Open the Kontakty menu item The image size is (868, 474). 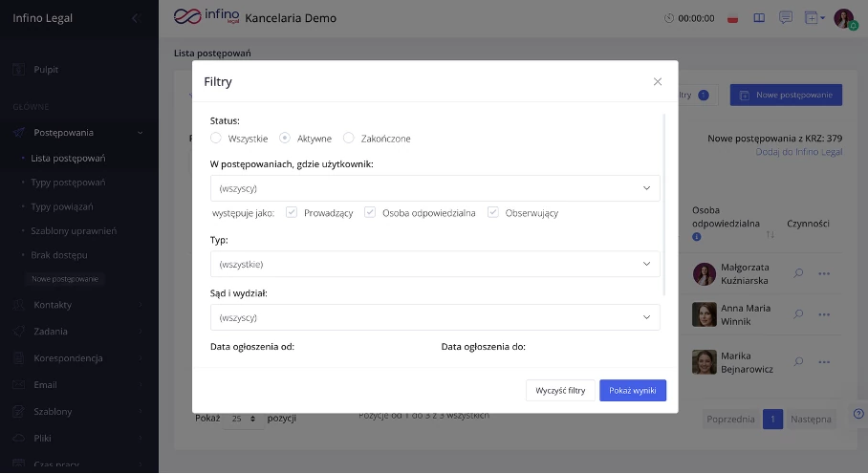point(53,305)
